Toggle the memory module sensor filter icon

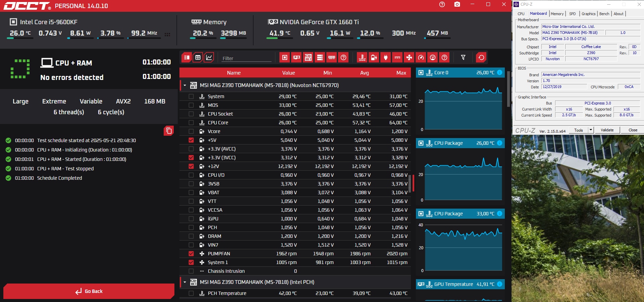pyautogui.click(x=332, y=57)
